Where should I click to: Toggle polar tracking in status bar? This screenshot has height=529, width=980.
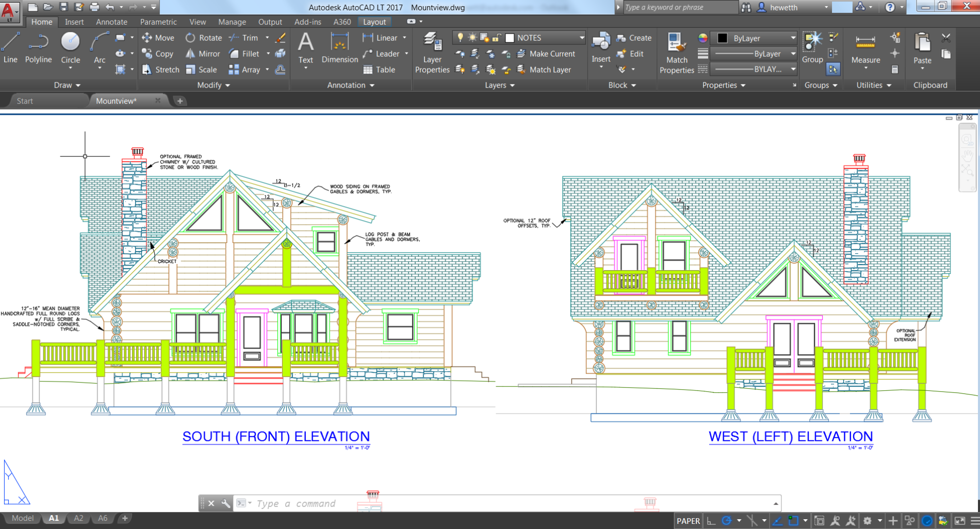(x=726, y=521)
